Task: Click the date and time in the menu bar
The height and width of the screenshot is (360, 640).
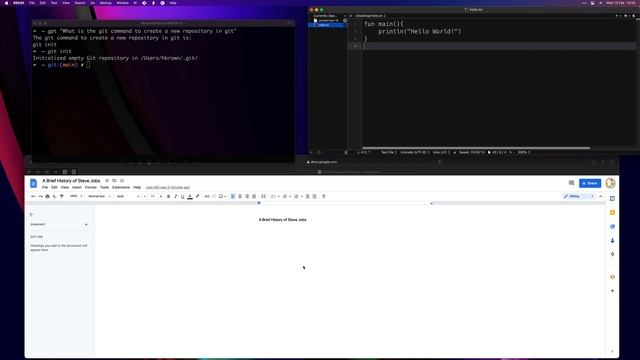Action: pos(620,3)
